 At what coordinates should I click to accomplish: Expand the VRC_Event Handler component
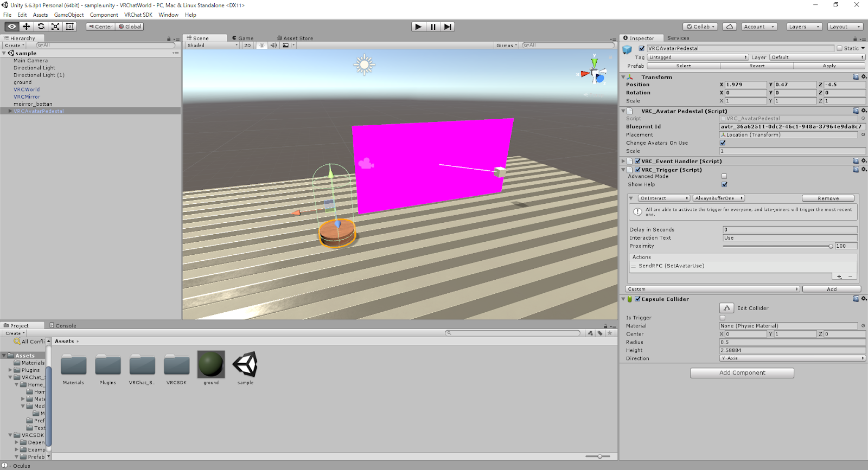(x=623, y=161)
